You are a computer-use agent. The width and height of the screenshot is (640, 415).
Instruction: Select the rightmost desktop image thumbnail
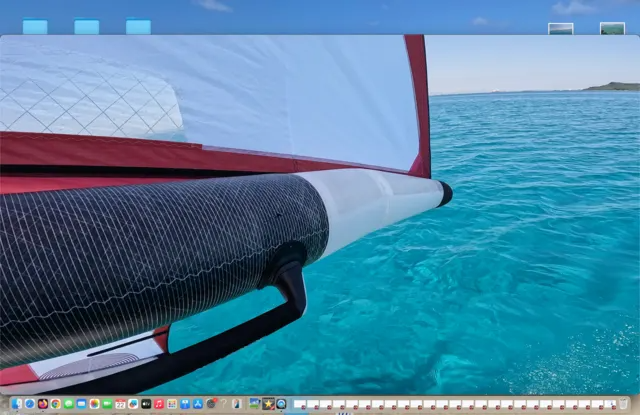pyautogui.click(x=612, y=28)
